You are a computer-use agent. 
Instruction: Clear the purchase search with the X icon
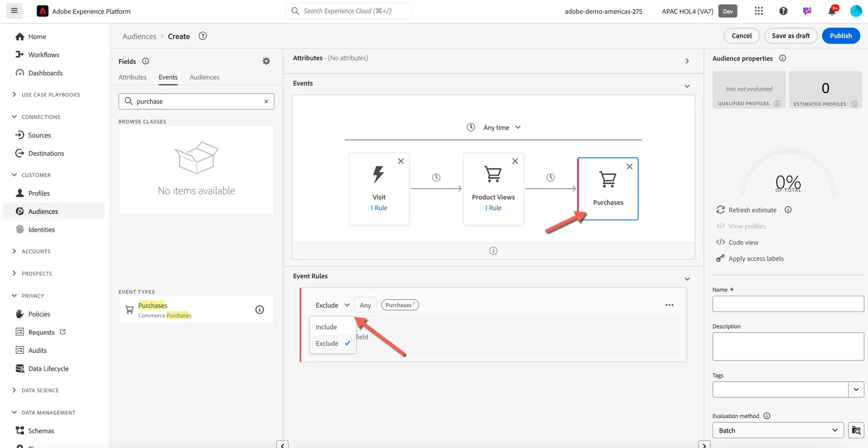click(x=266, y=101)
